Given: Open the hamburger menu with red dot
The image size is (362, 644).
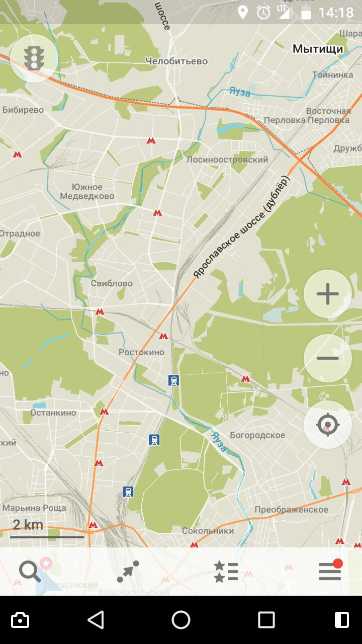Looking at the screenshot, I should 330,571.
